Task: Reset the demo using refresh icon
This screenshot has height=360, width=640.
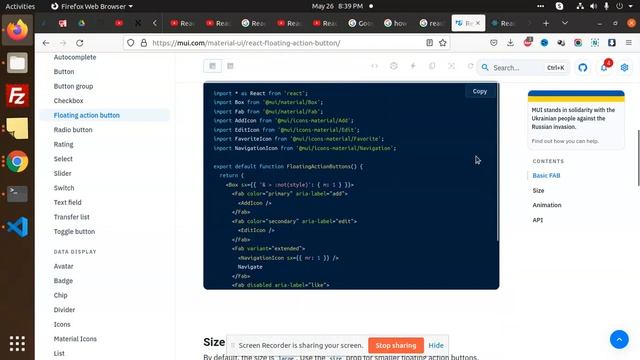Action: (x=470, y=66)
